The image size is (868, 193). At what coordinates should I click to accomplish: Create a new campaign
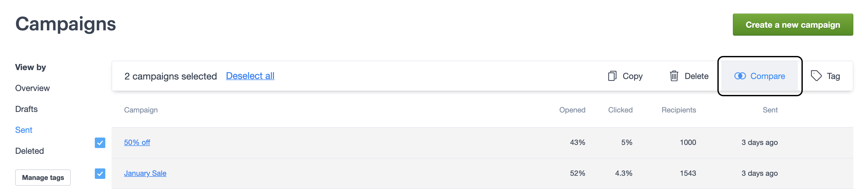coord(793,25)
